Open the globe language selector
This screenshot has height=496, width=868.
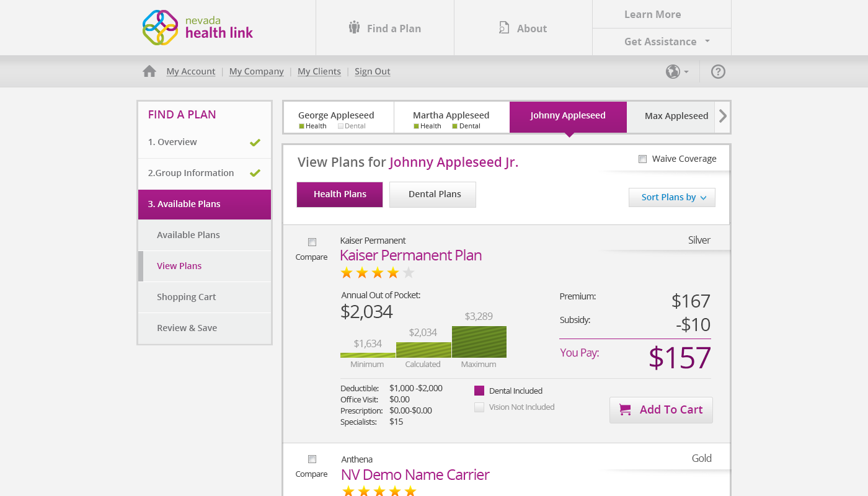[x=677, y=72]
